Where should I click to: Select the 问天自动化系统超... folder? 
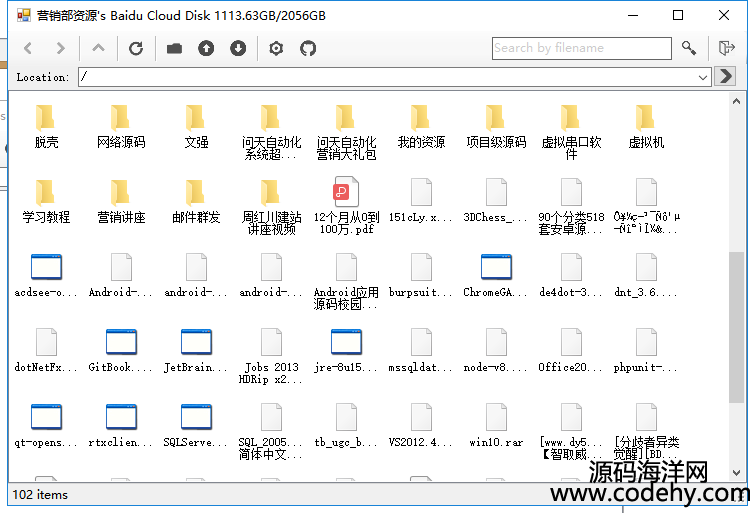(271, 132)
